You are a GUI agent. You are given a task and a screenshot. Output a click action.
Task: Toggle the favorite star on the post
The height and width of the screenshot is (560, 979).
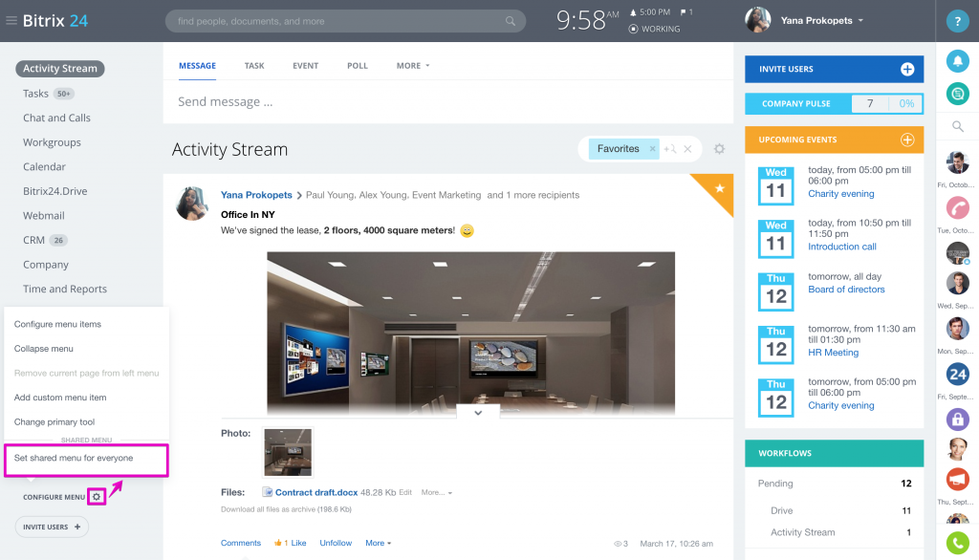tap(719, 188)
